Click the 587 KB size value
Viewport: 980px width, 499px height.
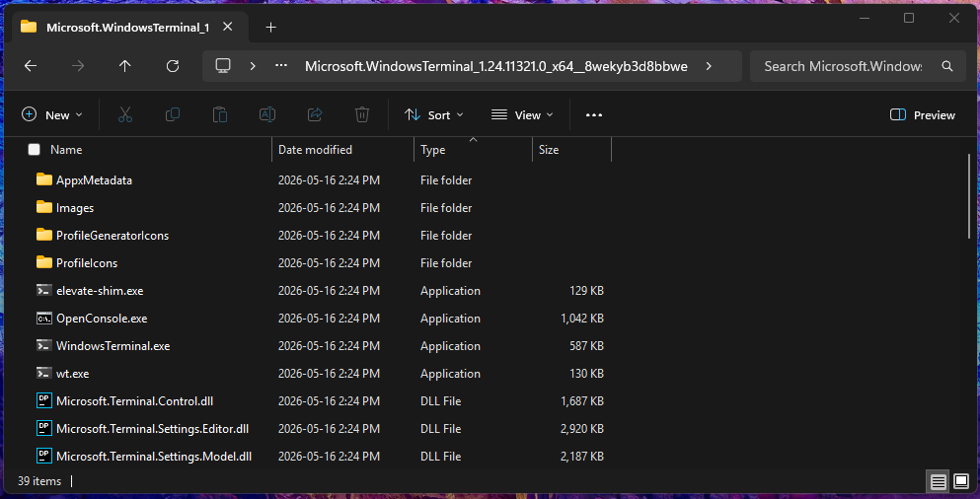pos(587,346)
